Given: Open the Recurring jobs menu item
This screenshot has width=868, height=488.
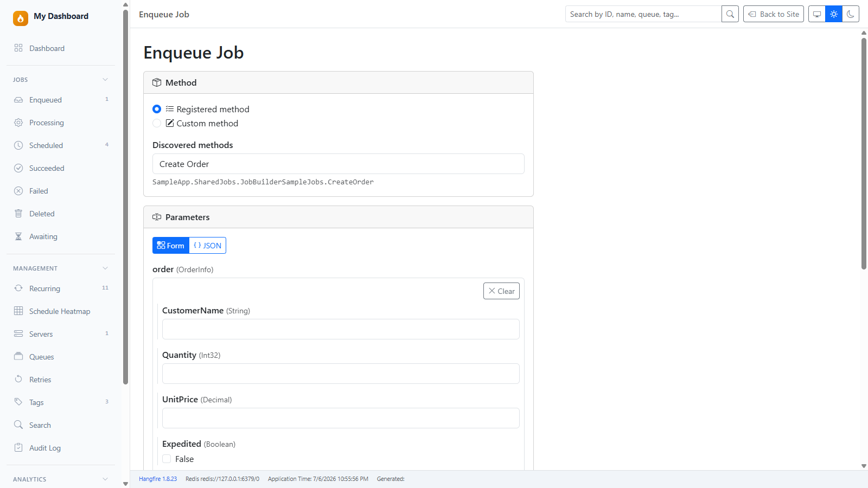Looking at the screenshot, I should click(61, 288).
